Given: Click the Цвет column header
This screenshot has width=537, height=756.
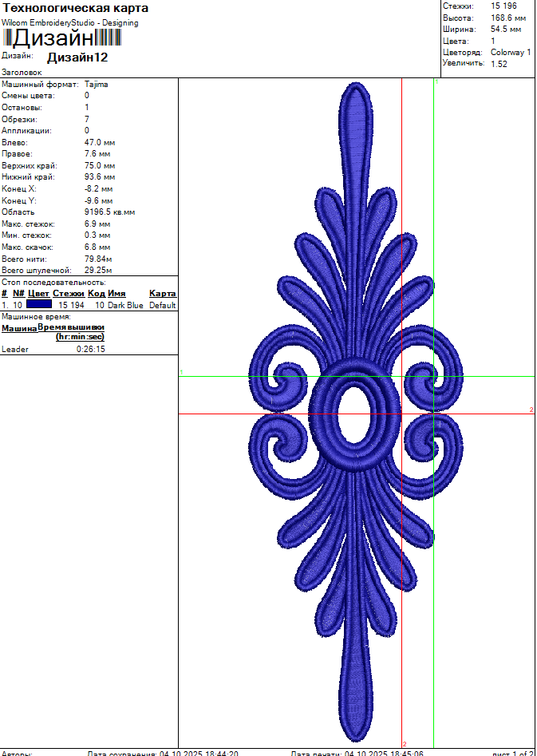Looking at the screenshot, I should [x=38, y=294].
